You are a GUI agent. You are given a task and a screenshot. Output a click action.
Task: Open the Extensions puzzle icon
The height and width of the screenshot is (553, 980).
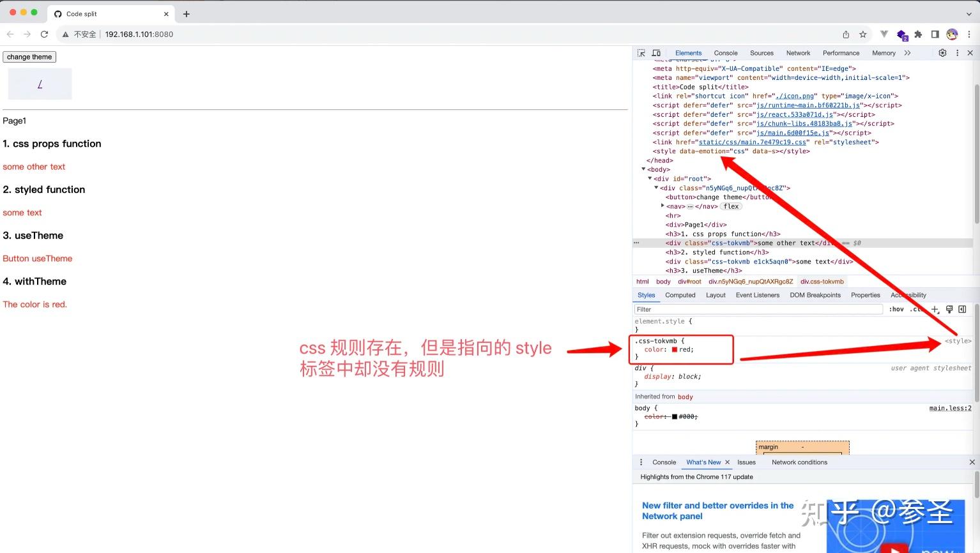coord(918,34)
